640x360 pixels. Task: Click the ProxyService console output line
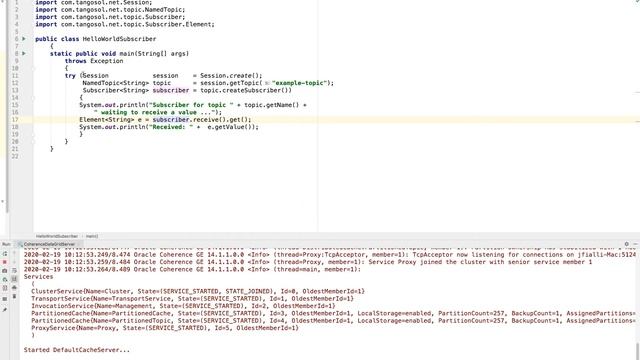coord(164,328)
